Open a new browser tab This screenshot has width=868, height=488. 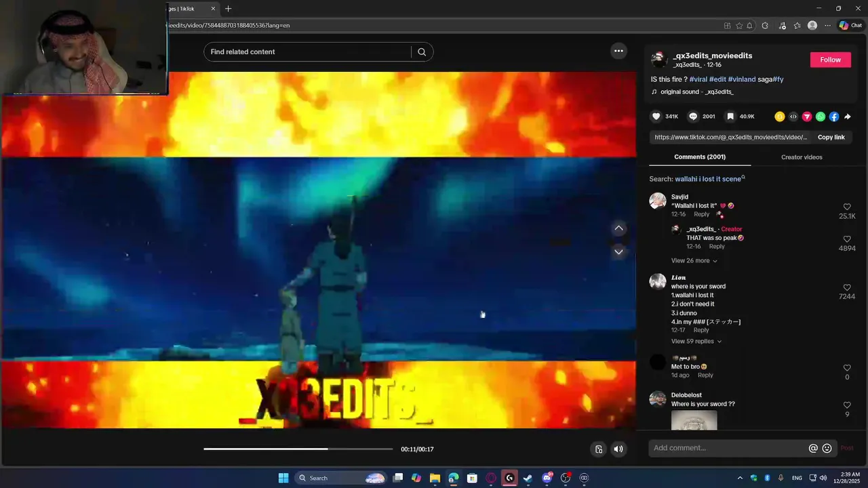coord(228,9)
